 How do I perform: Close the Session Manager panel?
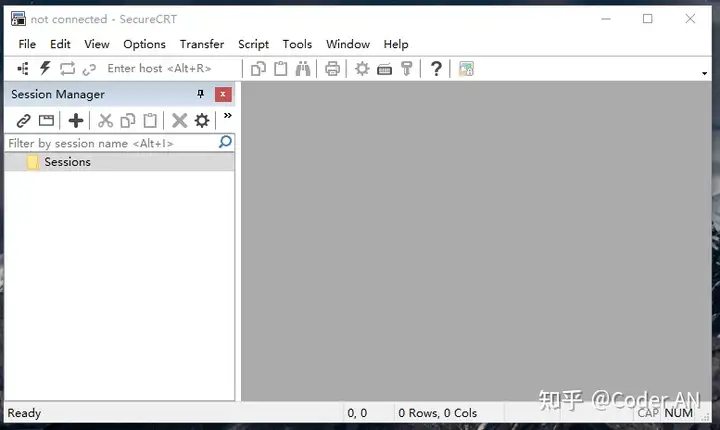click(223, 95)
